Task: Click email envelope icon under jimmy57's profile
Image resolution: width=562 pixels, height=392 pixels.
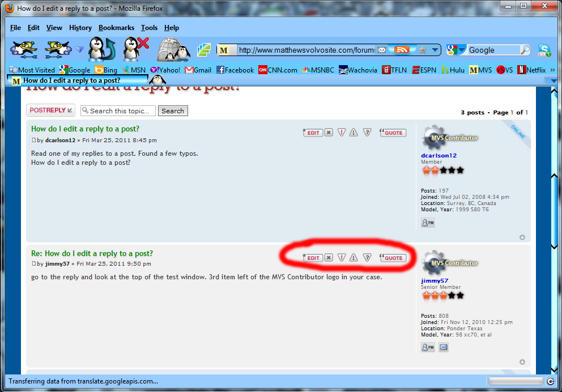Action: [x=444, y=347]
